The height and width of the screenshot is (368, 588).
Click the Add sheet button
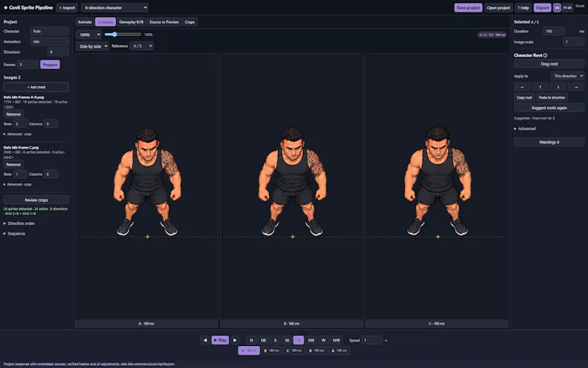(36, 87)
